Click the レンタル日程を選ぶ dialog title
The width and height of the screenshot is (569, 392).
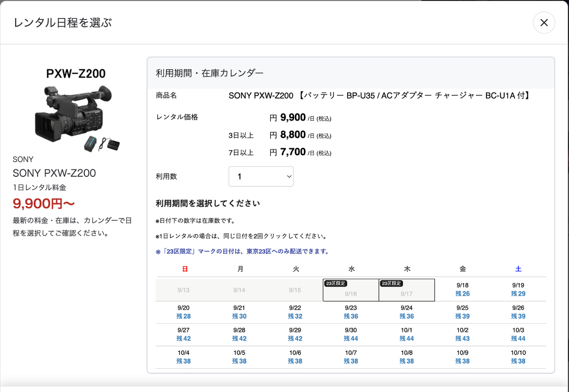pos(63,22)
